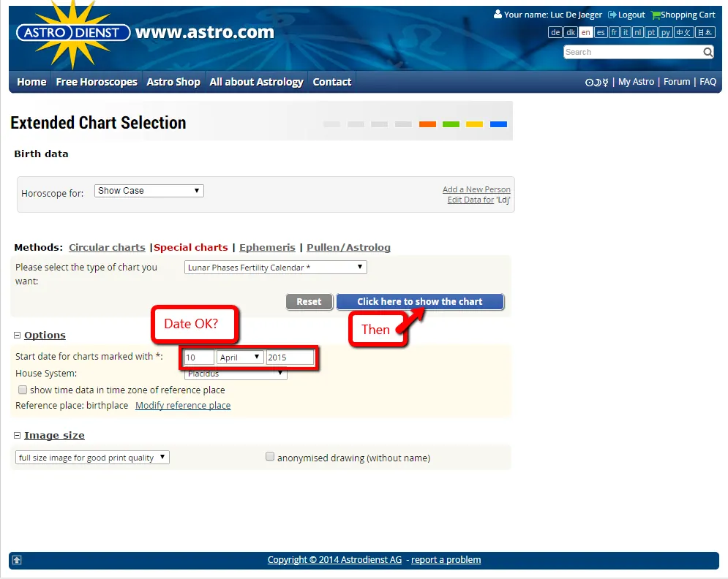Enable anonymised drawing without name
This screenshot has width=728, height=579.
click(270, 456)
